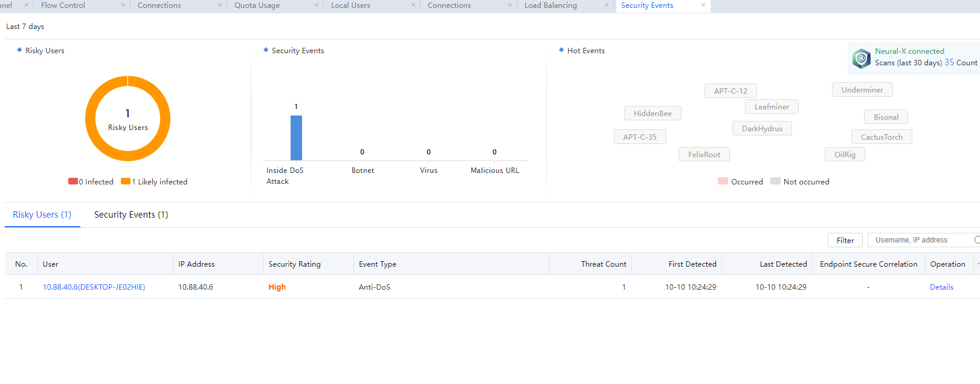The image size is (980, 384).
Task: Toggle the pink Occurred legend marker
Action: click(x=723, y=181)
